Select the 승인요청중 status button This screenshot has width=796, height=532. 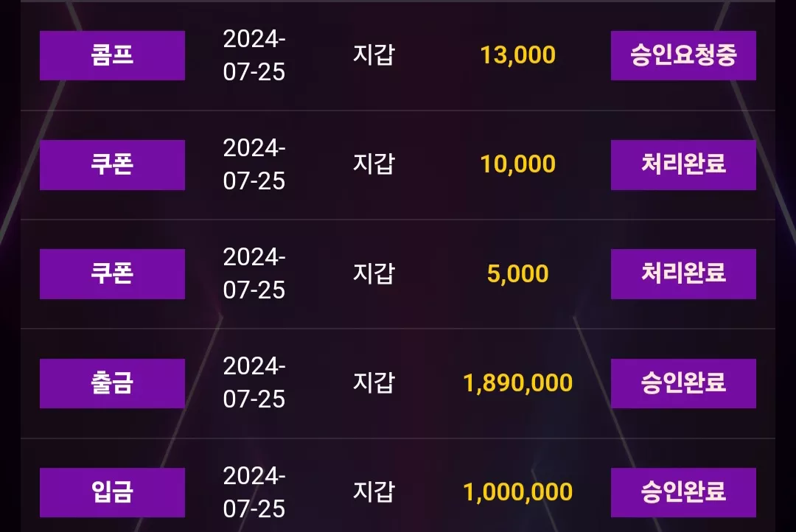pyautogui.click(x=683, y=55)
